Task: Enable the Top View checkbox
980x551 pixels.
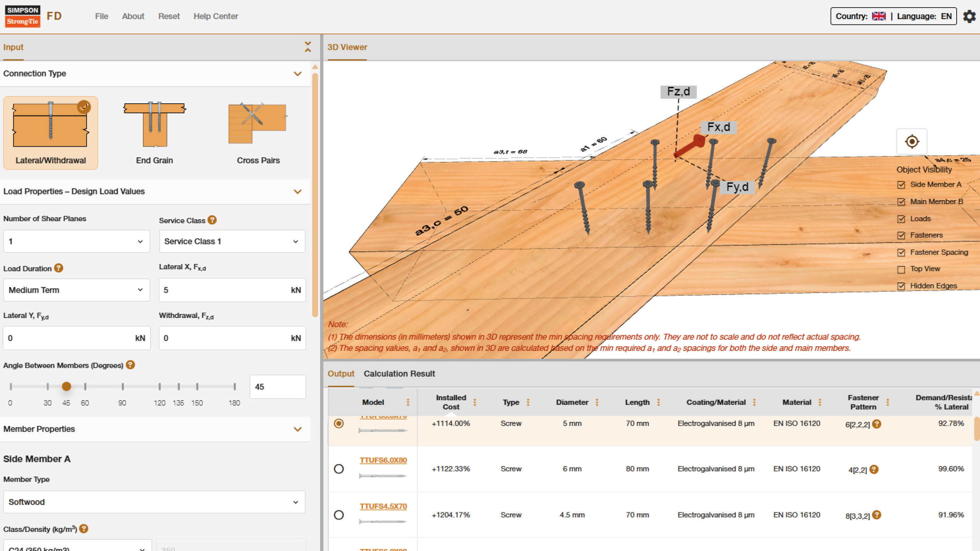Action: 900,269
